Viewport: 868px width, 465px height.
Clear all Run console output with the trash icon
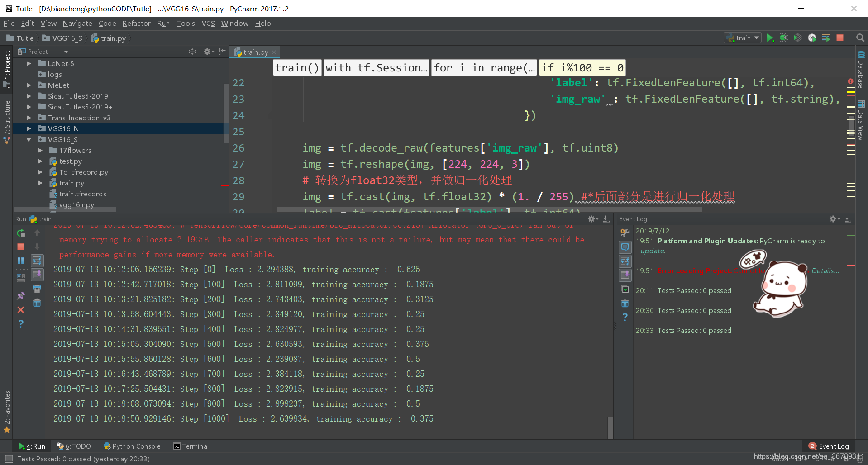tap(37, 303)
